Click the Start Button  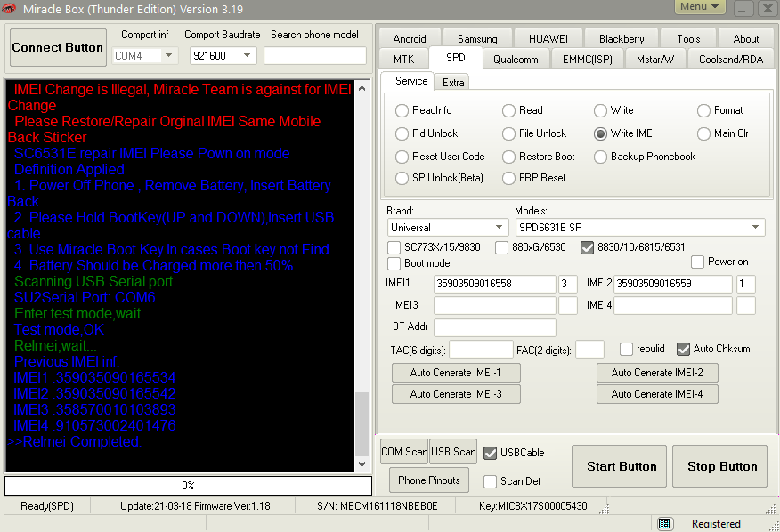(x=620, y=466)
